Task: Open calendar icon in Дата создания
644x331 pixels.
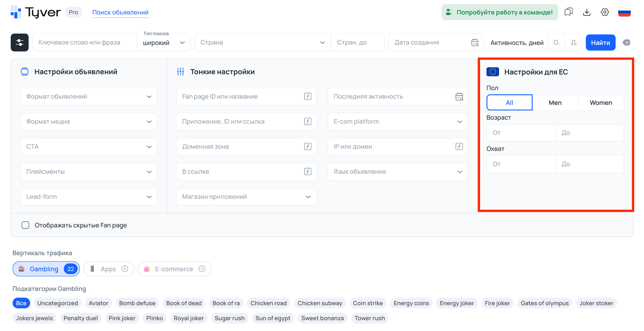Action: click(475, 42)
